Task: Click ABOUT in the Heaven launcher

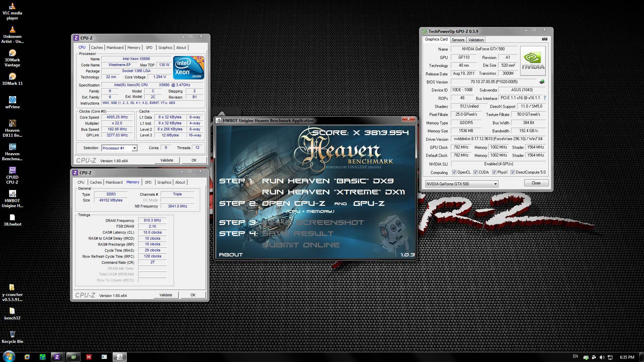Action: pyautogui.click(x=231, y=255)
